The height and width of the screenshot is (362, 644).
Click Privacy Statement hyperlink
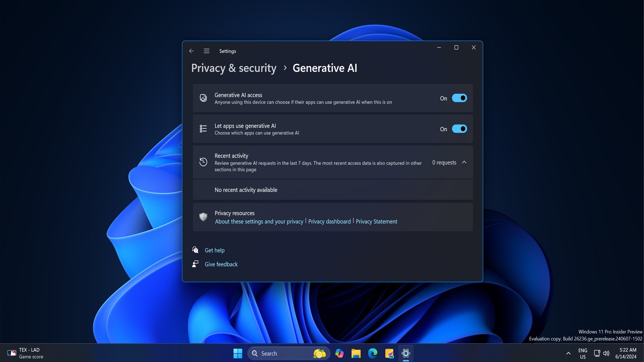coord(376,222)
